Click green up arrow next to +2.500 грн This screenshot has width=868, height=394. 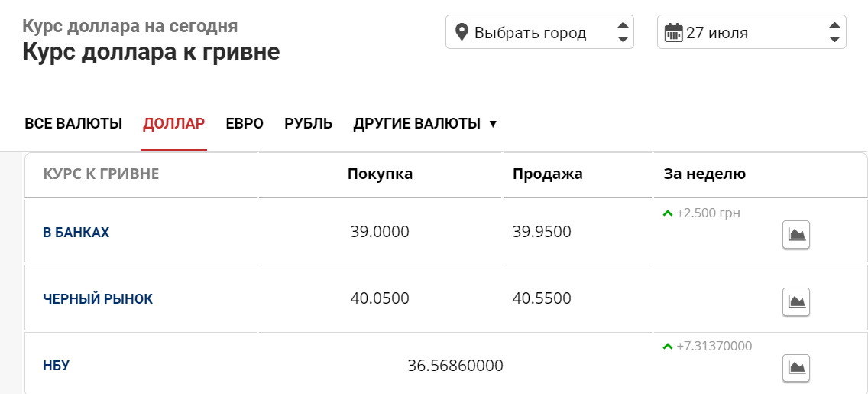(667, 213)
